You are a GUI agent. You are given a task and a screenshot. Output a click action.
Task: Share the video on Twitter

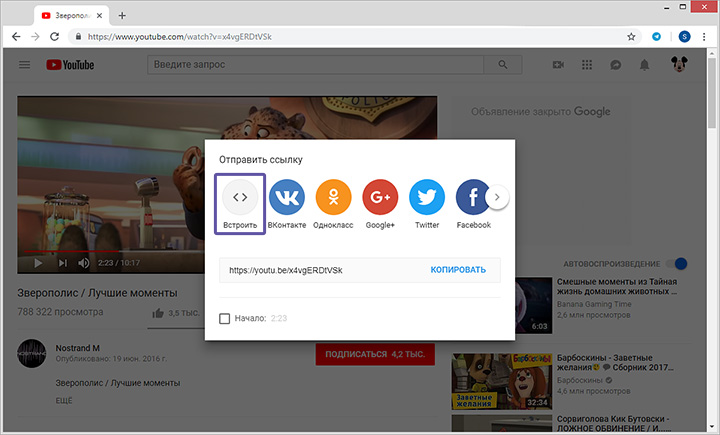[x=427, y=197]
